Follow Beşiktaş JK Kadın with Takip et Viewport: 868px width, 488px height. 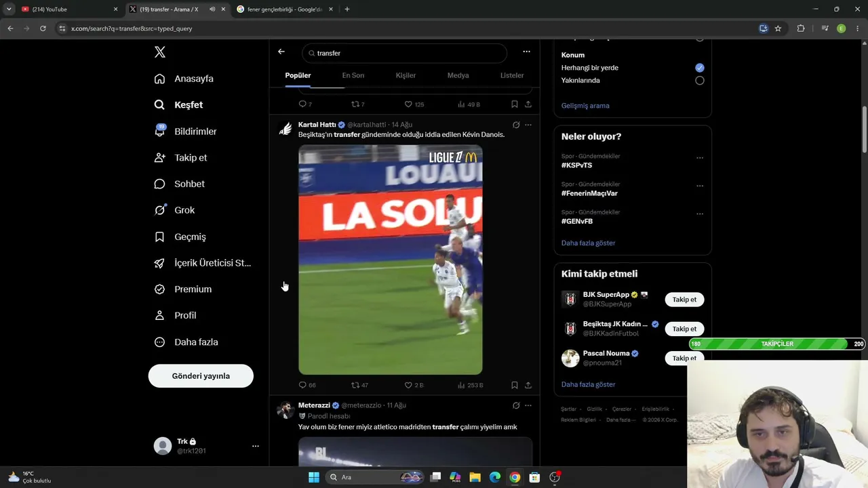pos(684,329)
